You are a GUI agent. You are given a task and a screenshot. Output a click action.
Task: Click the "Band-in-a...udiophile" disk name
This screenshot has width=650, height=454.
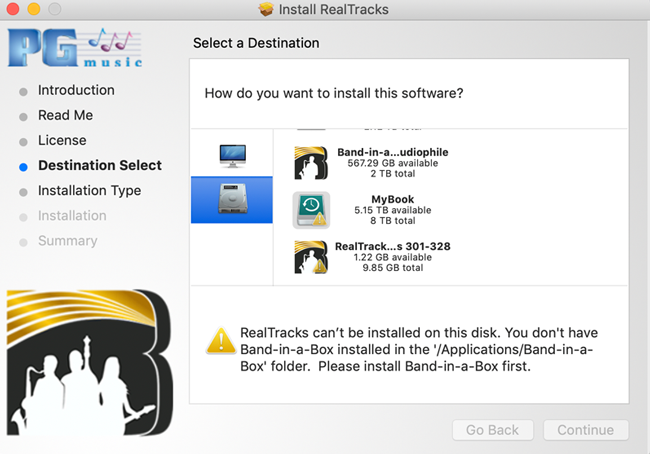point(393,152)
